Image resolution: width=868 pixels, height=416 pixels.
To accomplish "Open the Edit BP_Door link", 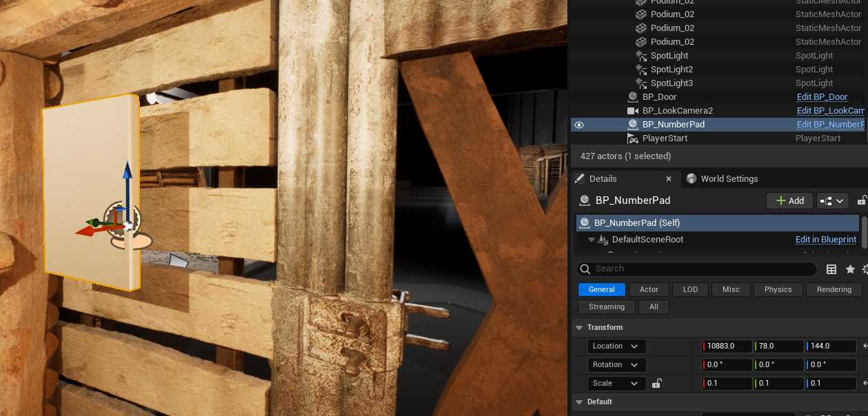I will tap(822, 97).
